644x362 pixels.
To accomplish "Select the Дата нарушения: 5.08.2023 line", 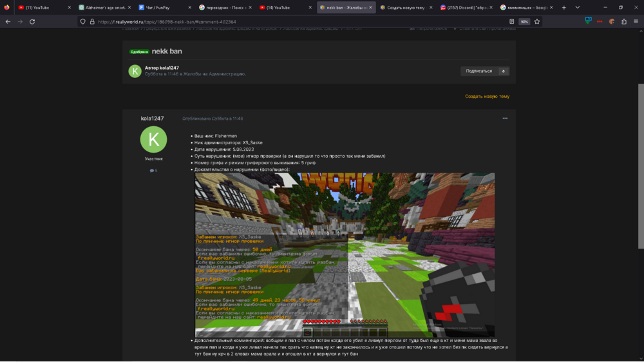I will (224, 149).
